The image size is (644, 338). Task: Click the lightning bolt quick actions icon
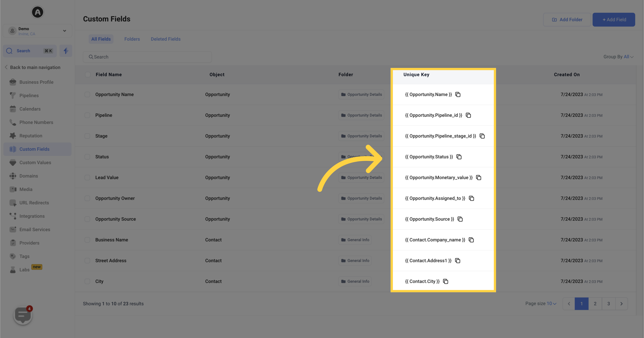(x=66, y=51)
